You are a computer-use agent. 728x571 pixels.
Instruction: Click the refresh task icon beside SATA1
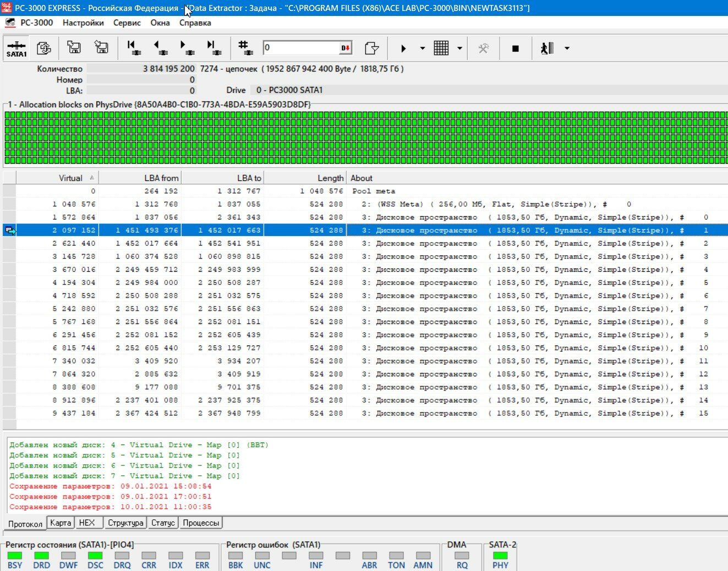pyautogui.click(x=44, y=48)
